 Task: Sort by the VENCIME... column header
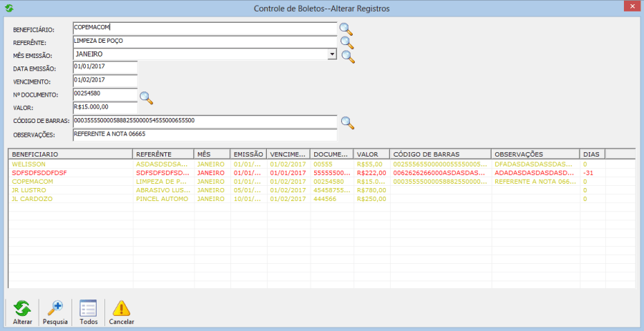pyautogui.click(x=288, y=154)
